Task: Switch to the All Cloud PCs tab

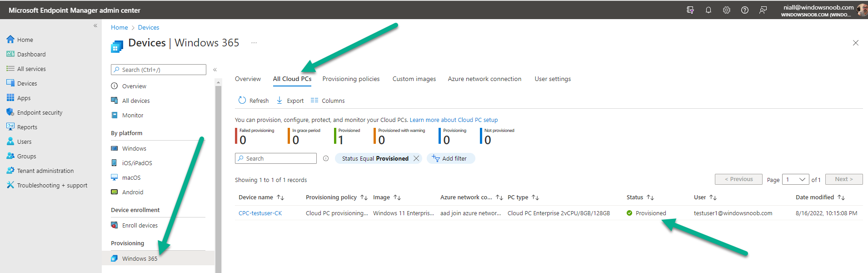Action: tap(292, 79)
